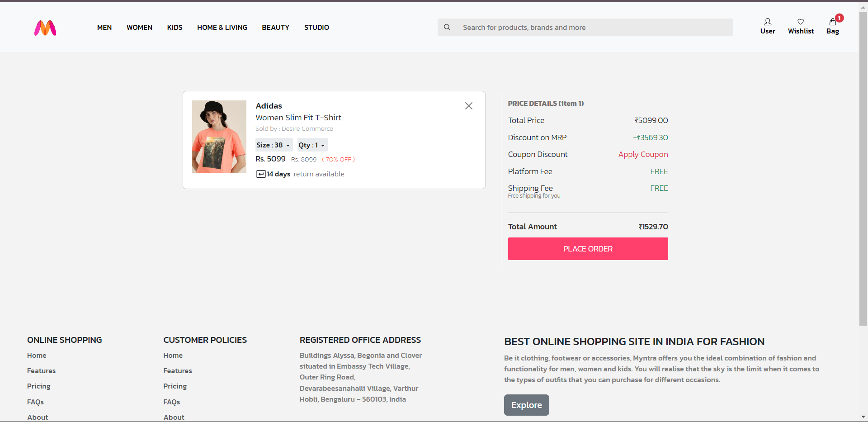Open the BEAUTY menu
This screenshot has width=868, height=422.
click(x=276, y=28)
